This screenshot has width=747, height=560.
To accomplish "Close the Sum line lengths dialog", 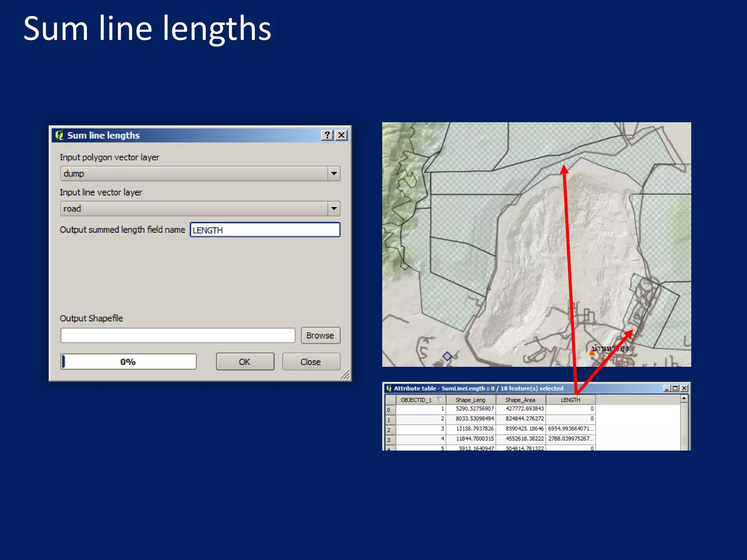I will (x=341, y=135).
